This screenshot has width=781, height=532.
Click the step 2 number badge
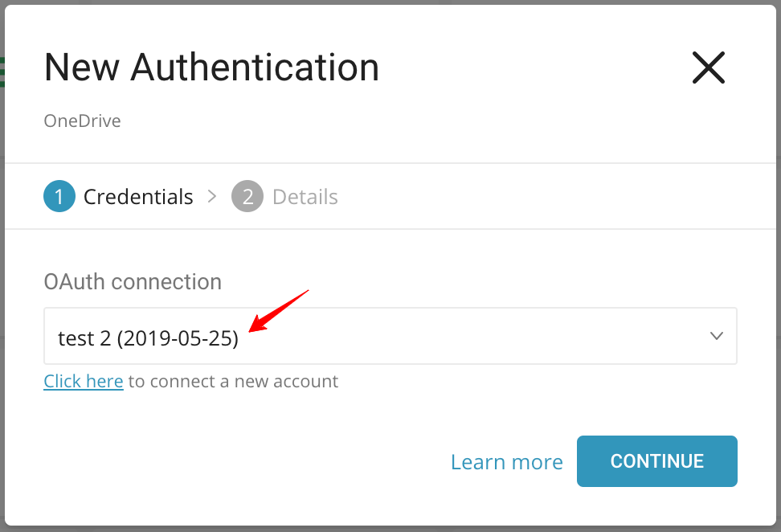[247, 197]
